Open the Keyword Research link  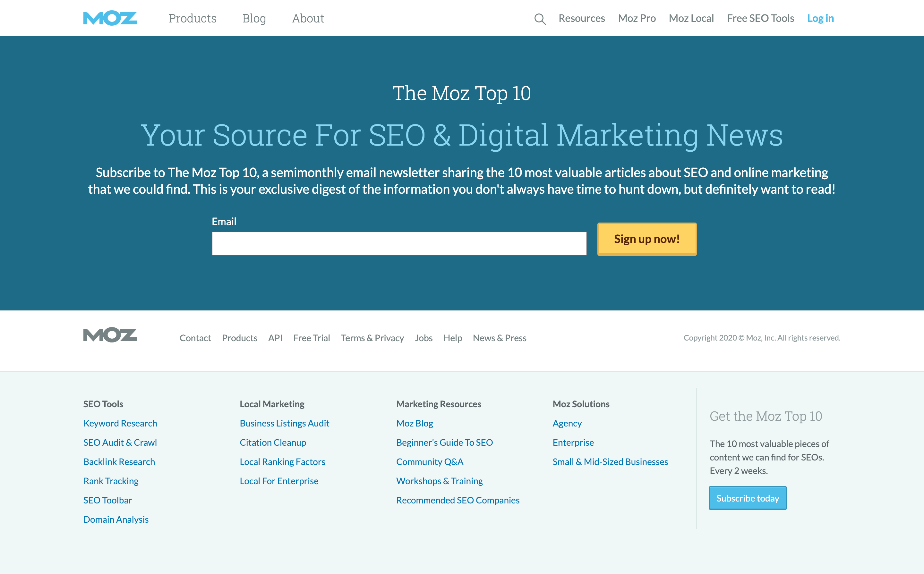tap(120, 423)
